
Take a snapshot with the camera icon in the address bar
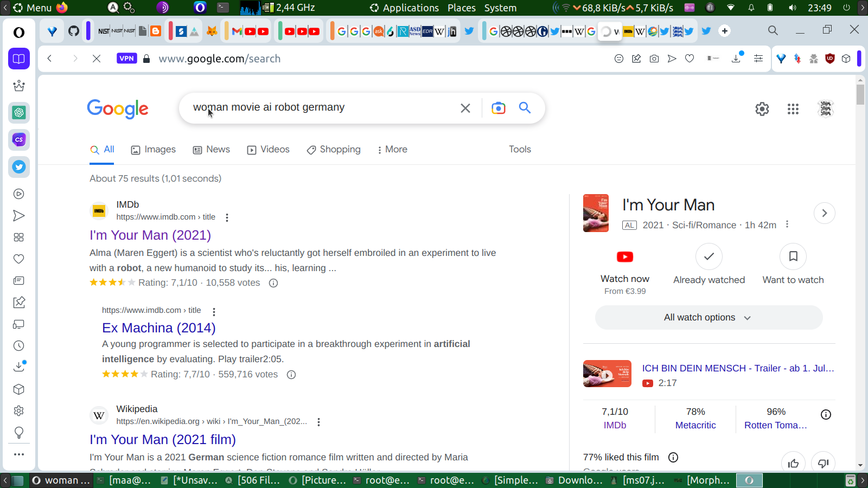(x=654, y=59)
